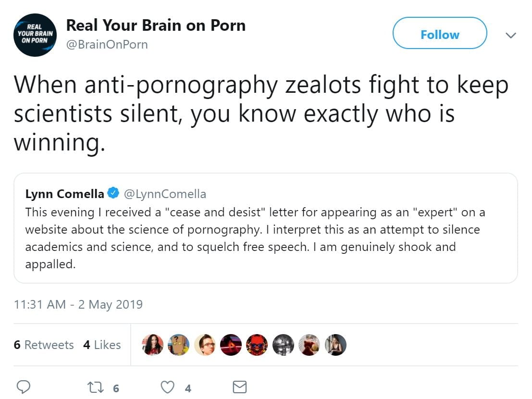Click the reply speech bubble icon
Image resolution: width=532 pixels, height=399 pixels.
(24, 387)
